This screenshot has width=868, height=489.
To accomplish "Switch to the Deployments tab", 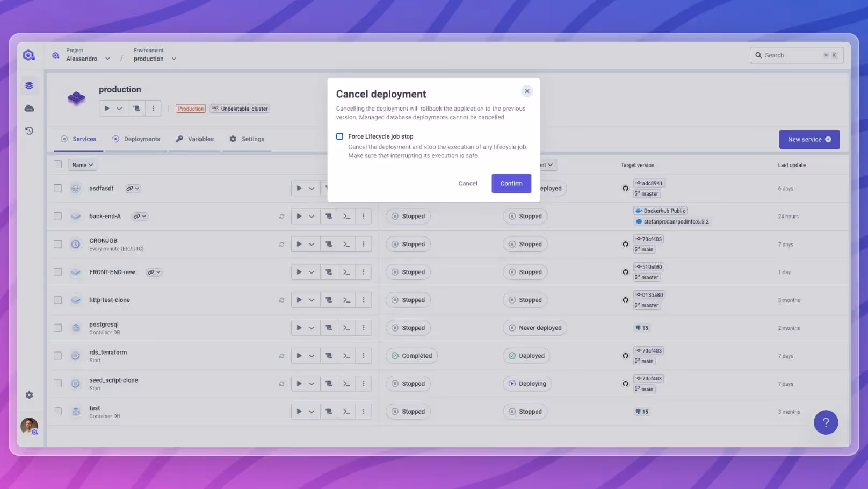I will pyautogui.click(x=136, y=139).
